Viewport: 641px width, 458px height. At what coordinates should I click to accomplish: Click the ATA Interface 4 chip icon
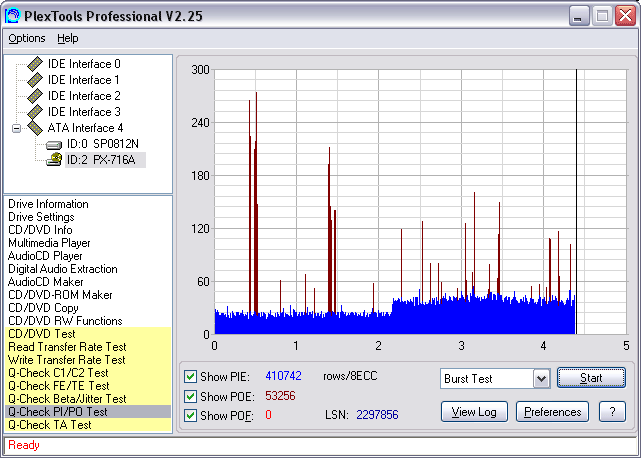tap(35, 128)
